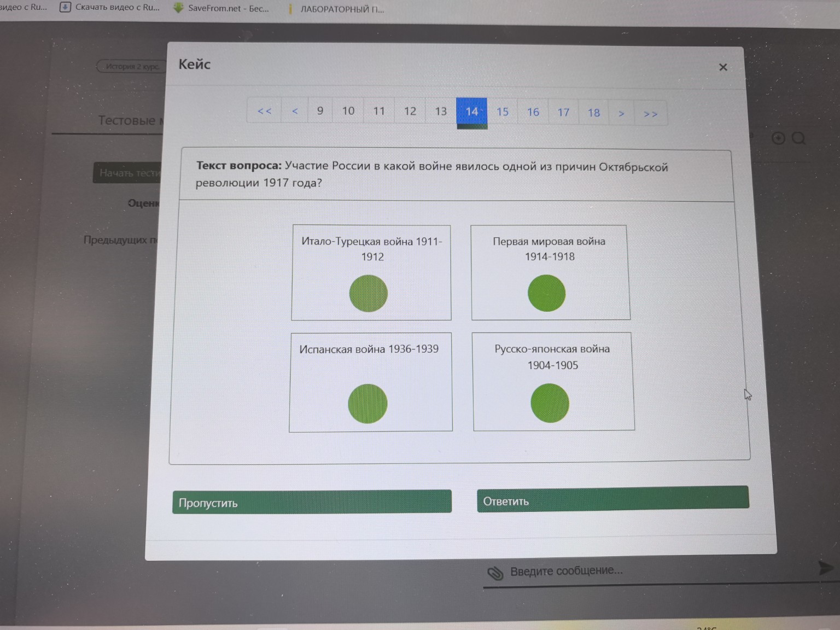Click the send message arrow icon
Viewport: 840px width, 630px height.
tap(825, 568)
